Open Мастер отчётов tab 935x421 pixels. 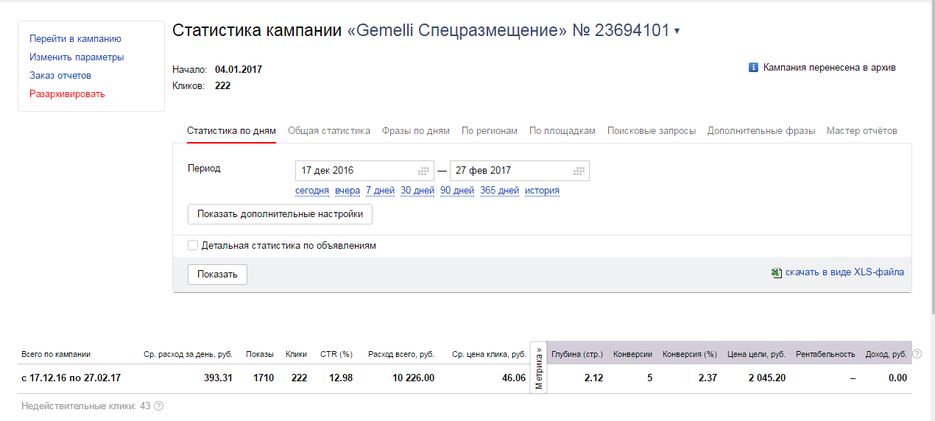862,131
